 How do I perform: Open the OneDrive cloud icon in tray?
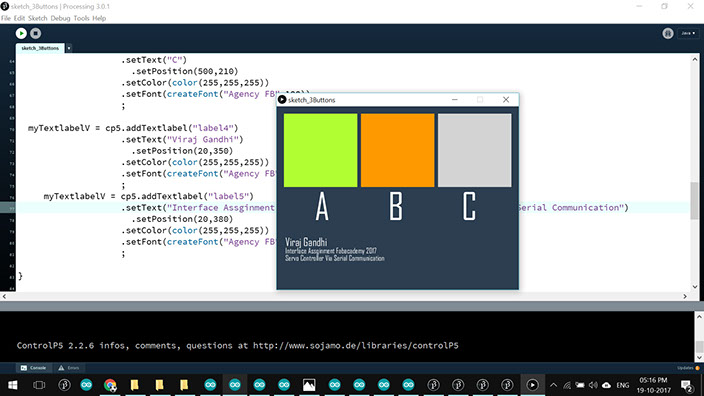pos(607,385)
